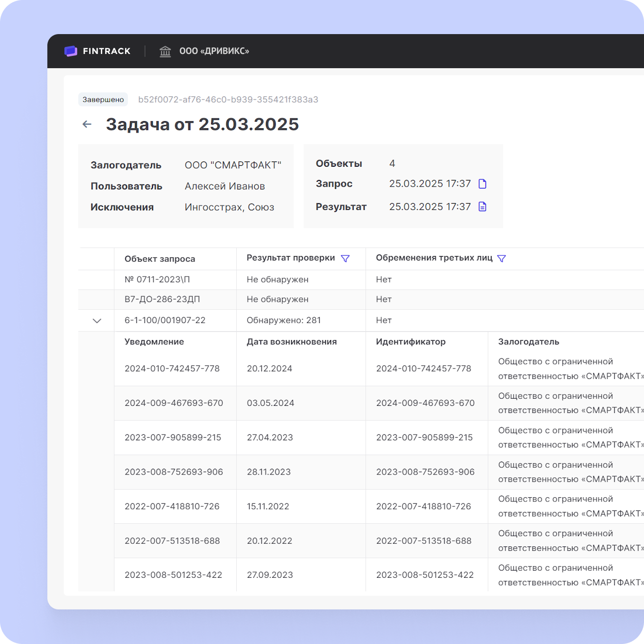Click the Дата возникновения column header
Image resolution: width=644 pixels, height=644 pixels.
[292, 342]
